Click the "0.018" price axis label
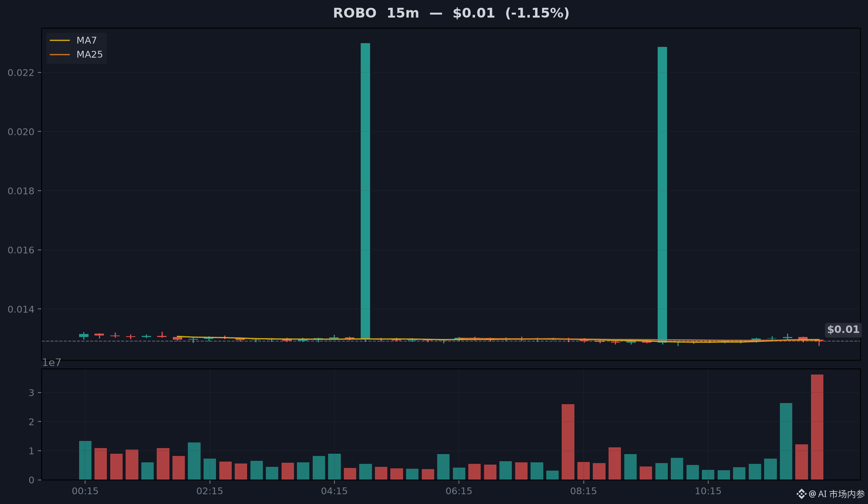The image size is (868, 504). pos(21,191)
